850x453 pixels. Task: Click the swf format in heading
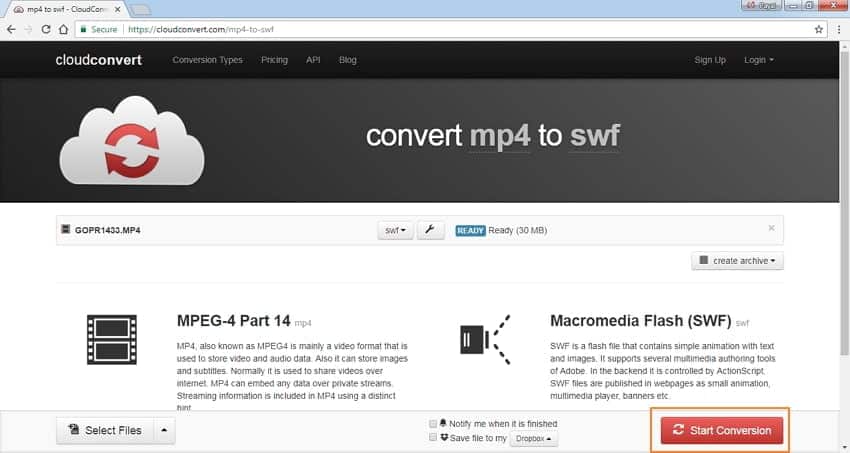point(595,135)
